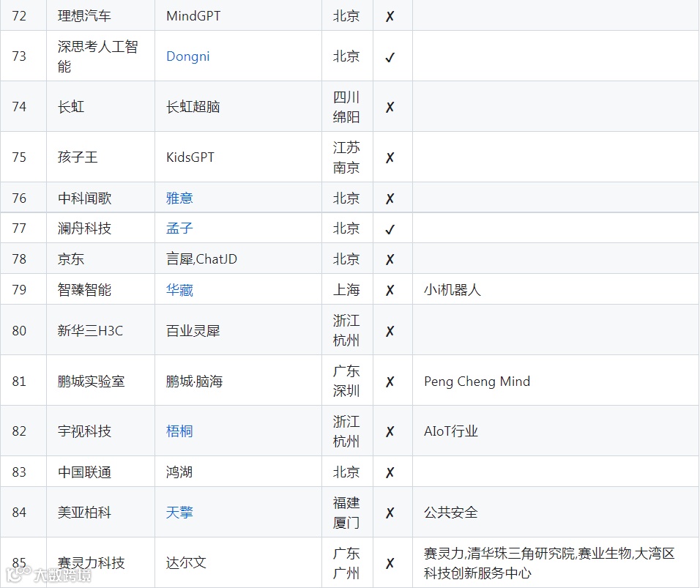The image size is (700, 588).
Task: Open the 雅意 link
Action: tap(179, 198)
